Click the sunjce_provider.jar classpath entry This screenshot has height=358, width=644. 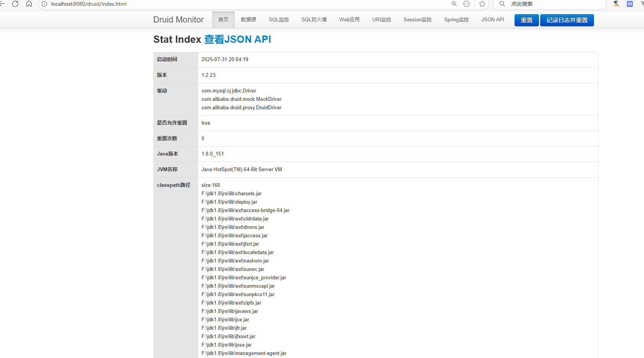click(244, 277)
